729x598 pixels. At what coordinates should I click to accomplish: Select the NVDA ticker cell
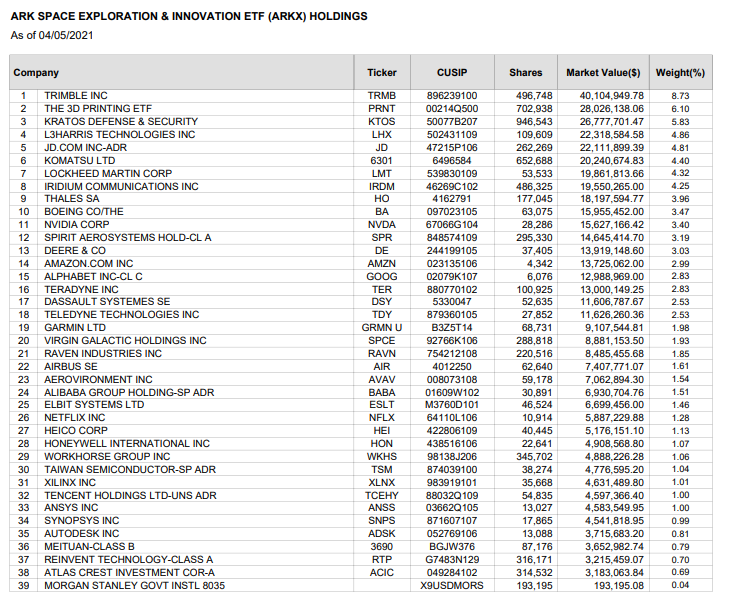(382, 225)
